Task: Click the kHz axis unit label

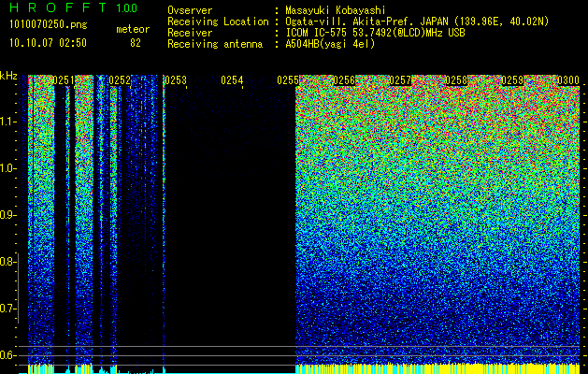Action: [x=8, y=76]
